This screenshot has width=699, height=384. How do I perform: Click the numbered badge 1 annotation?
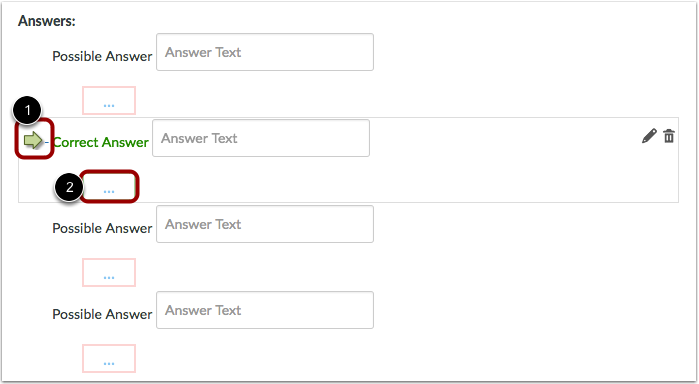(27, 110)
